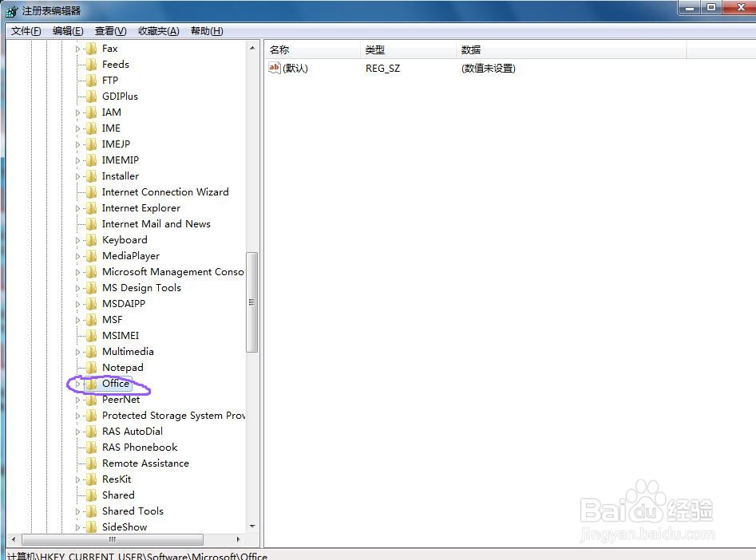Open the 查看(V) menu
This screenshot has height=560, width=756.
click(110, 31)
